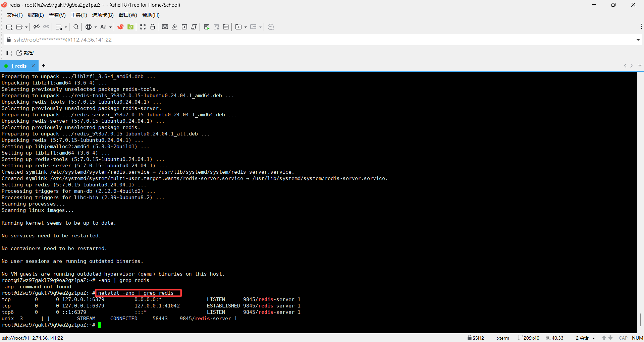This screenshot has width=644, height=342.
Task: Open the 编辑(E) menu
Action: coord(36,15)
